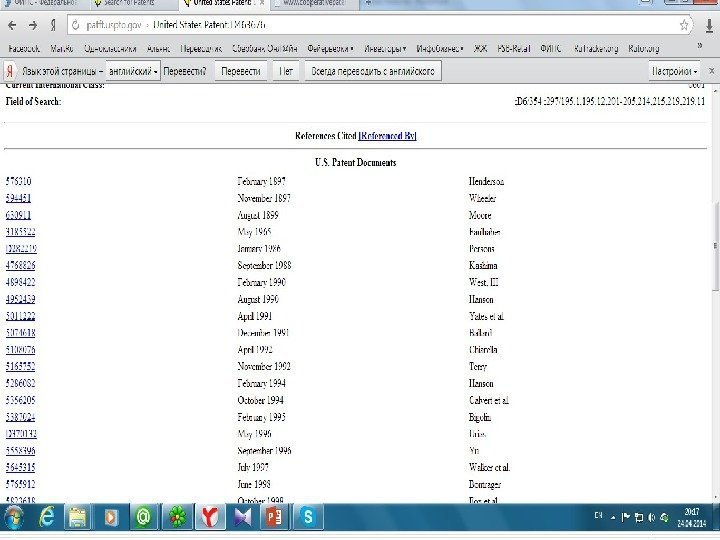
Task: Click the inventor name Henderson
Action: point(486,181)
